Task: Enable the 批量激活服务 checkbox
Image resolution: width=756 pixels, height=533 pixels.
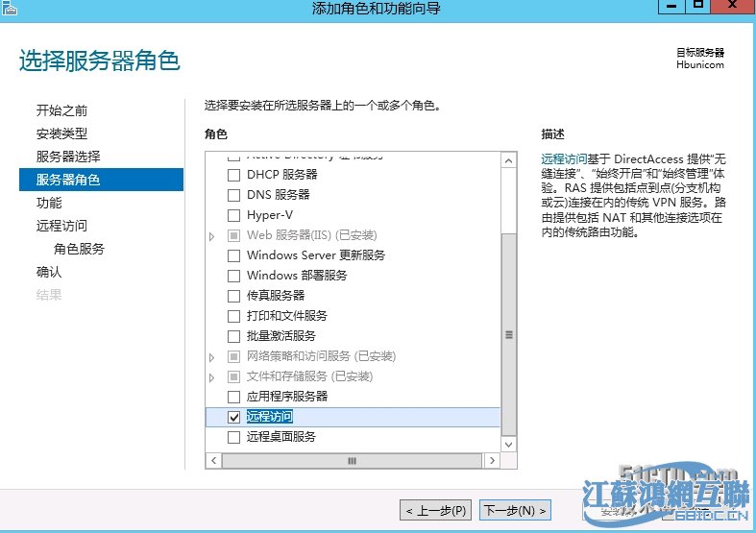Action: [x=233, y=336]
